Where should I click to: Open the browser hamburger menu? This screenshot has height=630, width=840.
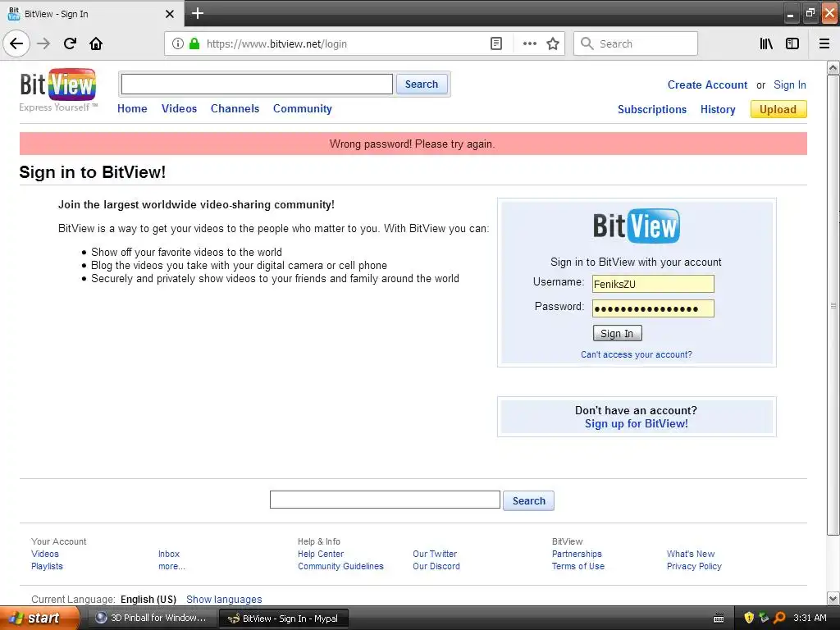(x=824, y=43)
